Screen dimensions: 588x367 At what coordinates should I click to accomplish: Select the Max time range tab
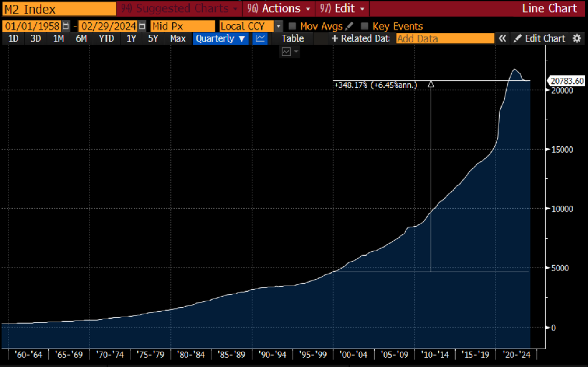178,39
